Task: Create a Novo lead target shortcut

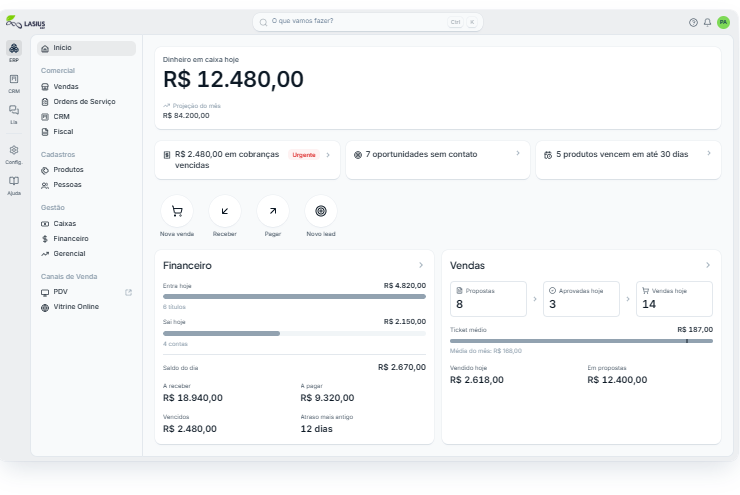Action: 321,211
